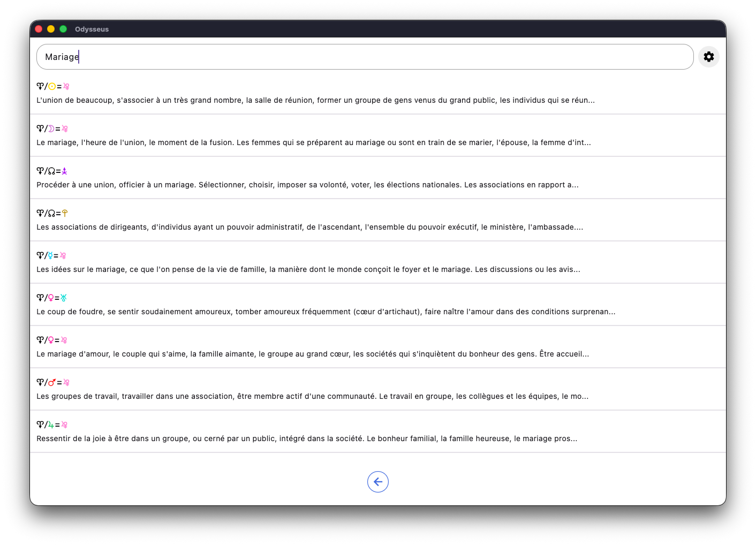
Task: Click in the Mariage search field
Action: [x=364, y=57]
